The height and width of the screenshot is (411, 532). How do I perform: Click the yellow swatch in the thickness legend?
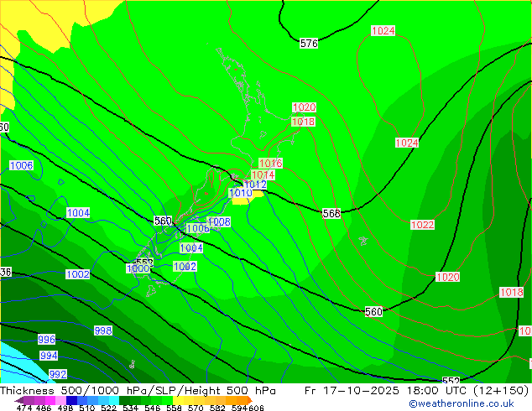pyautogui.click(x=178, y=400)
